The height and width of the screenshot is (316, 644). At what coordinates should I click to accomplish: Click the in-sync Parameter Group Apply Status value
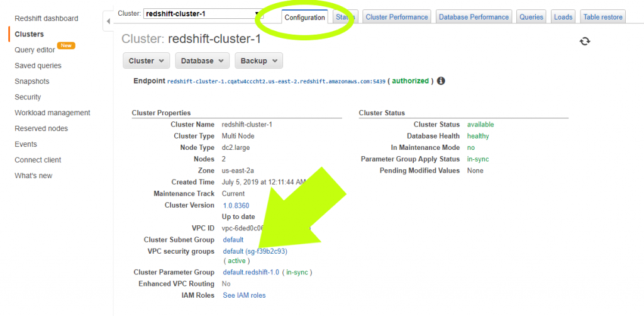pyautogui.click(x=478, y=159)
